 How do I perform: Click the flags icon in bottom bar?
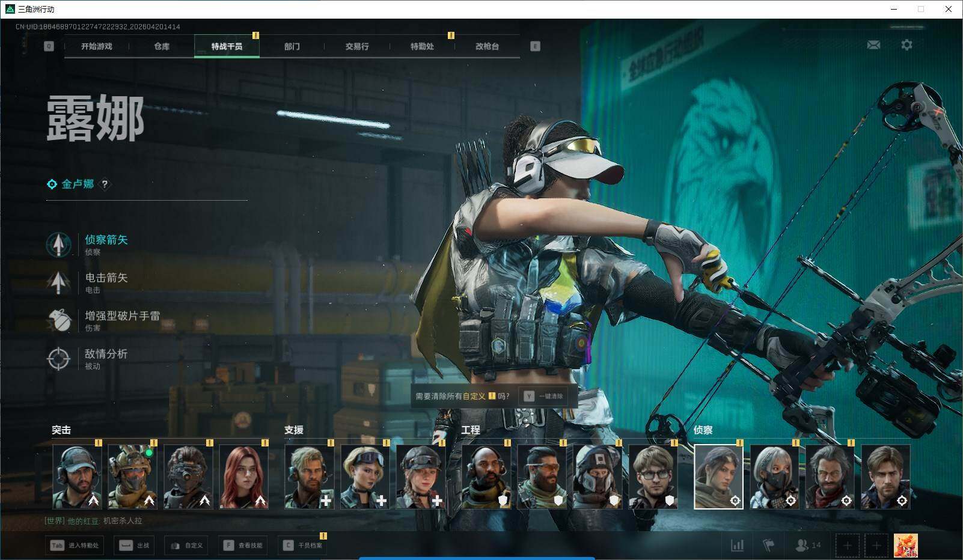point(768,546)
